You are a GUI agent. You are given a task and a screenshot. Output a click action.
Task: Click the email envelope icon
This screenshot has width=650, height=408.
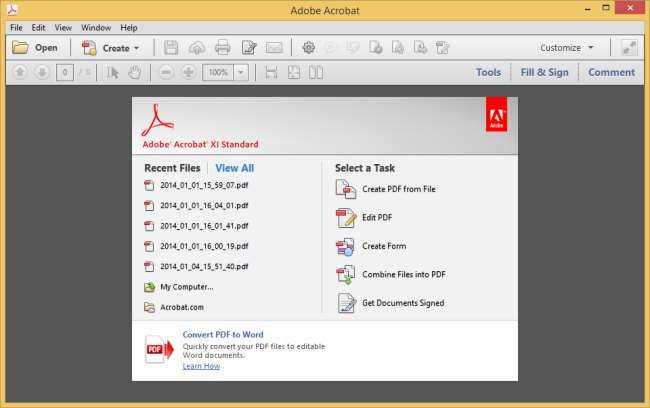click(x=274, y=48)
